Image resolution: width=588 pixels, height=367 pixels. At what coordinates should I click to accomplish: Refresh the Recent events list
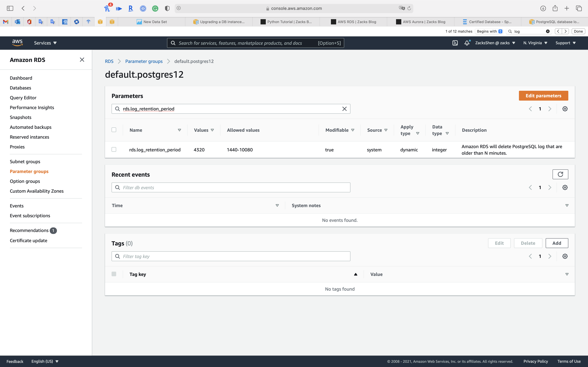(560, 174)
